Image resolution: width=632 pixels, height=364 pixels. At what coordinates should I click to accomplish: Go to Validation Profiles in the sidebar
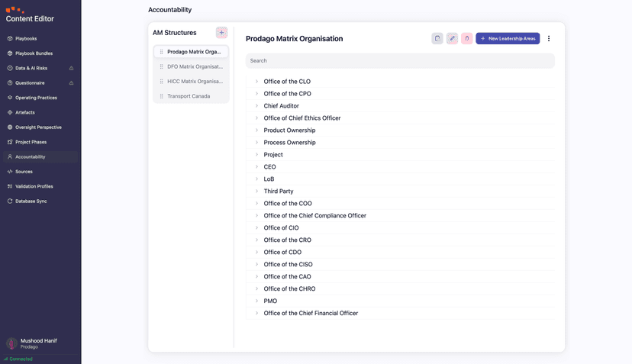[x=34, y=186]
